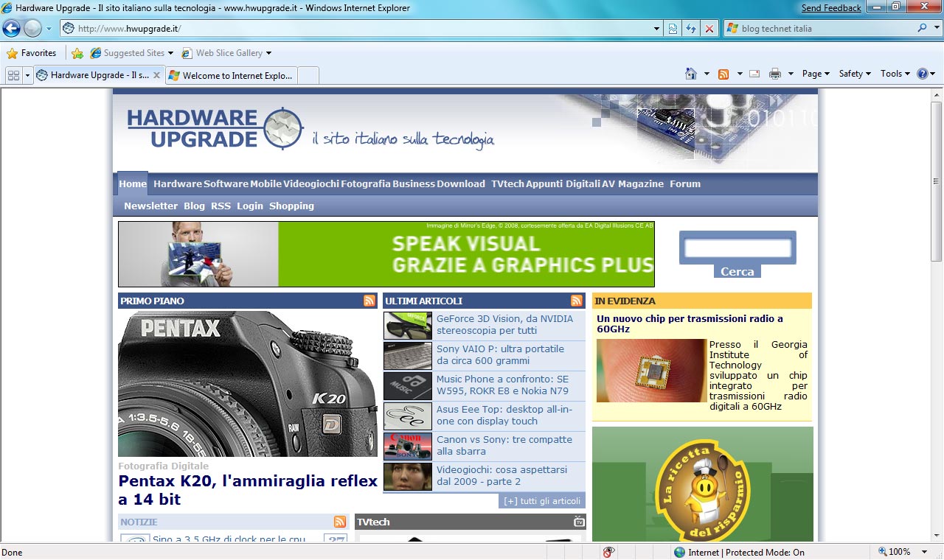
Task: Click the Home icon in command bar
Action: (x=691, y=74)
